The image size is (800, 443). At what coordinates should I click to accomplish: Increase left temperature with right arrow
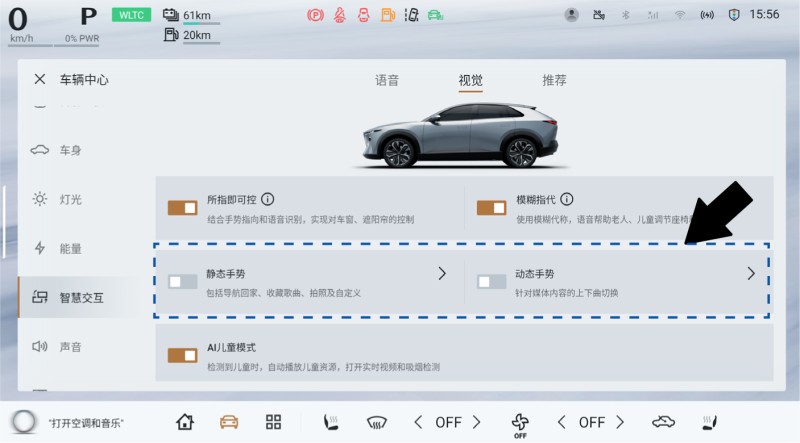477,422
